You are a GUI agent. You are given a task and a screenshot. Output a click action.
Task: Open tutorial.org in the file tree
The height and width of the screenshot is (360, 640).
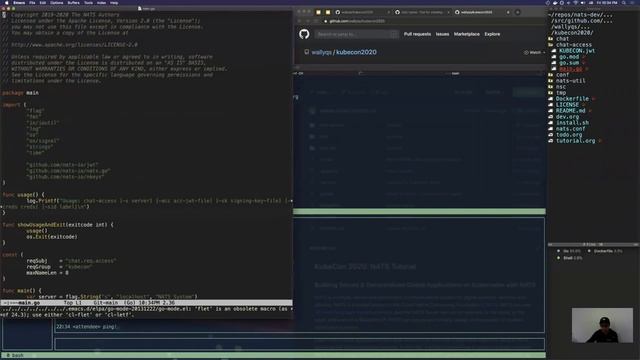tap(575, 141)
